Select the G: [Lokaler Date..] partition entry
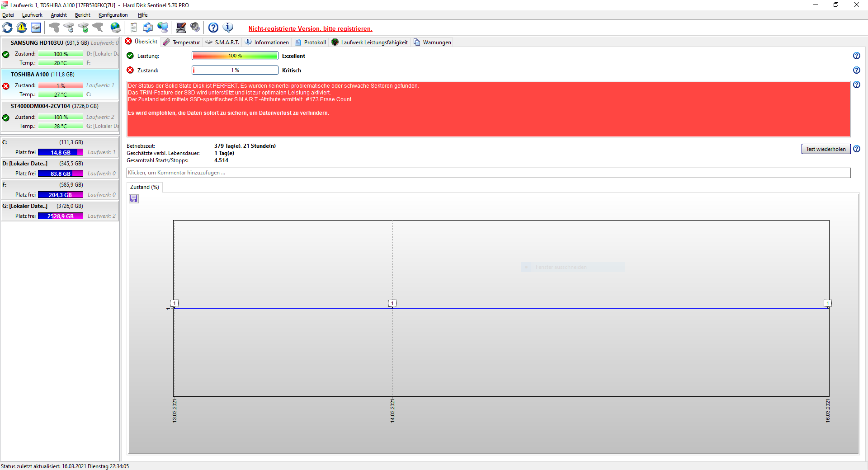Image resolution: width=868 pixels, height=470 pixels. tap(60, 211)
